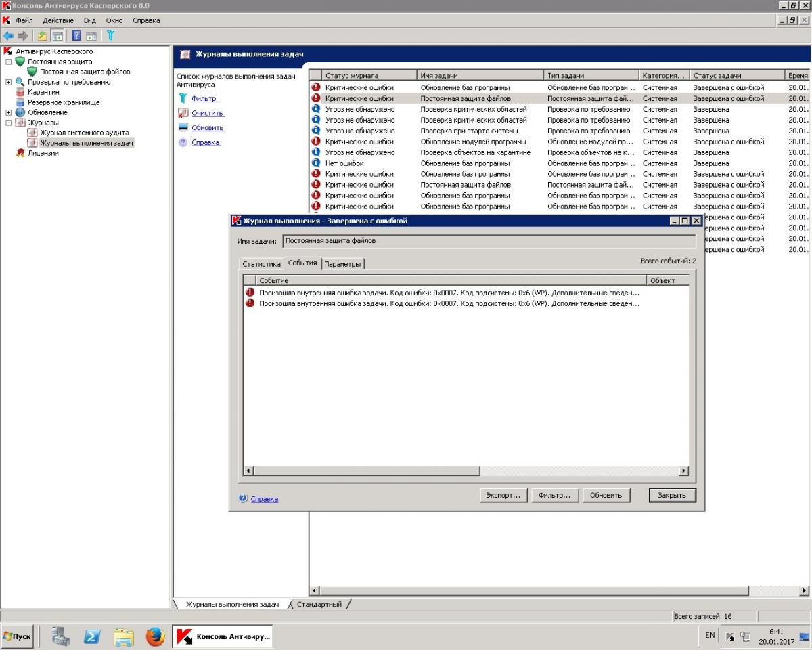The width and height of the screenshot is (812, 650).
Task: Expand the Обновление tree node
Action: pyautogui.click(x=9, y=112)
